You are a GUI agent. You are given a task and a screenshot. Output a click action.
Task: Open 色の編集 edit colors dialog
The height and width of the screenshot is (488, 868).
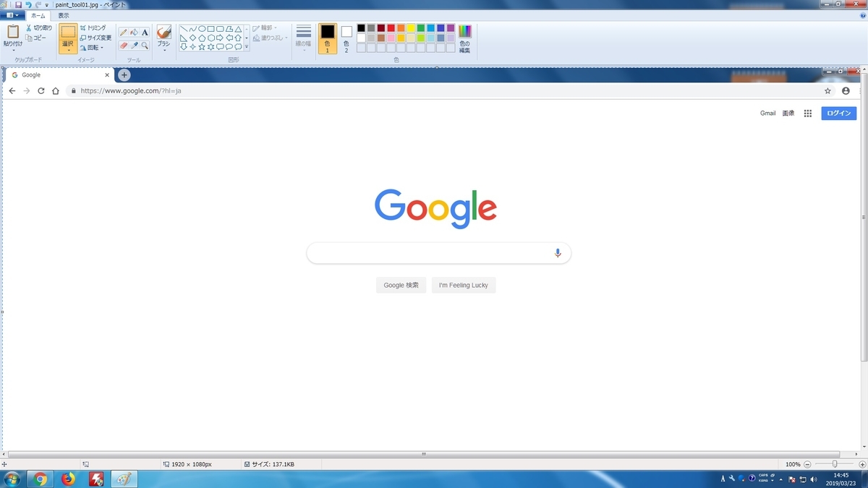click(x=464, y=39)
